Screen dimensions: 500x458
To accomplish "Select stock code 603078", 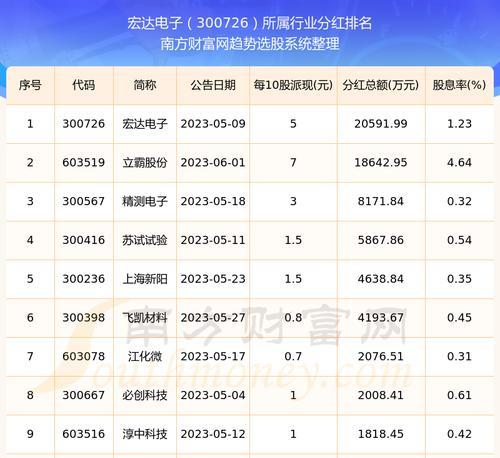I will 84,356.
